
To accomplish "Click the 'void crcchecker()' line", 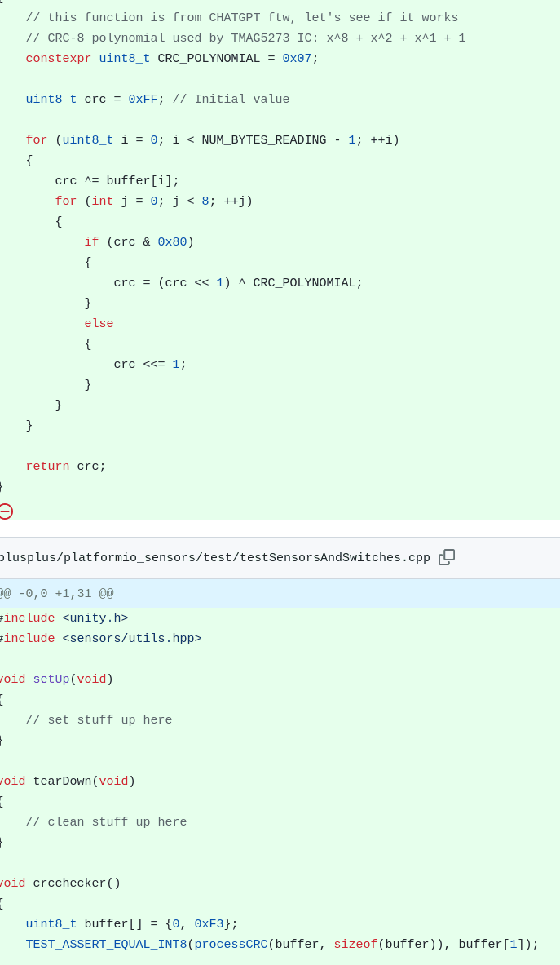I will pos(60,883).
